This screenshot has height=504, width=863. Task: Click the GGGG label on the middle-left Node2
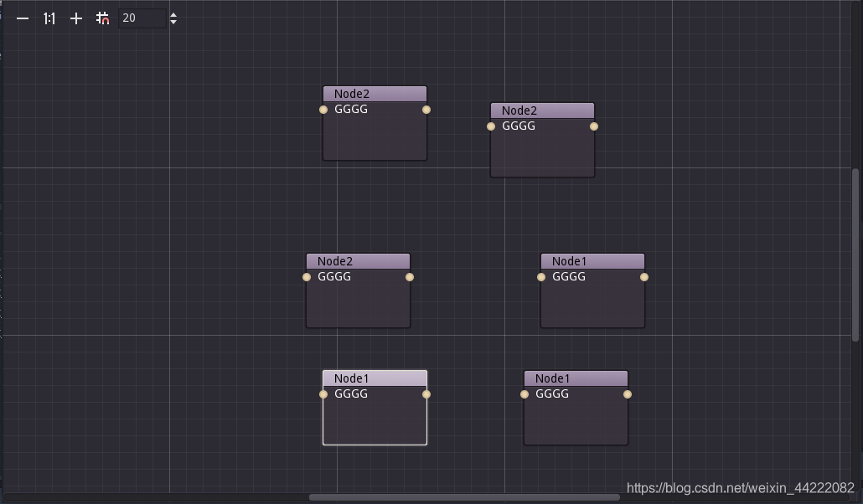pyautogui.click(x=333, y=276)
